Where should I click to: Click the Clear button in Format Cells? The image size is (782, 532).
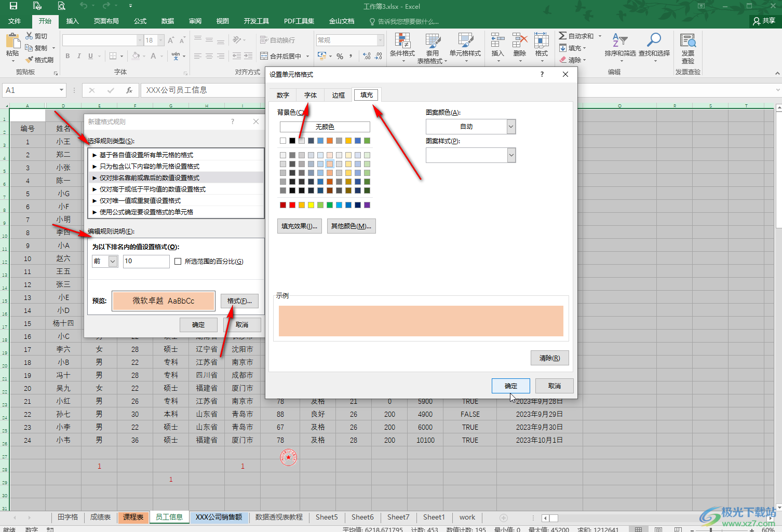click(549, 358)
